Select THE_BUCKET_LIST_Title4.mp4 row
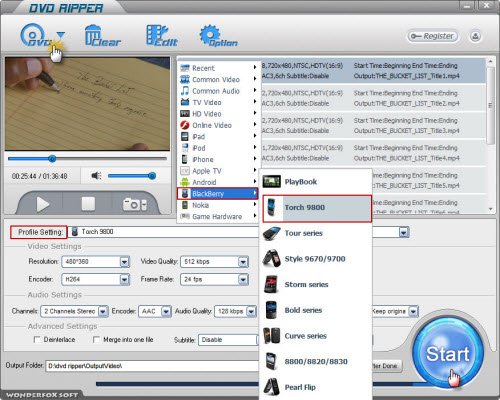The height and width of the screenshot is (400, 500). pos(374,153)
